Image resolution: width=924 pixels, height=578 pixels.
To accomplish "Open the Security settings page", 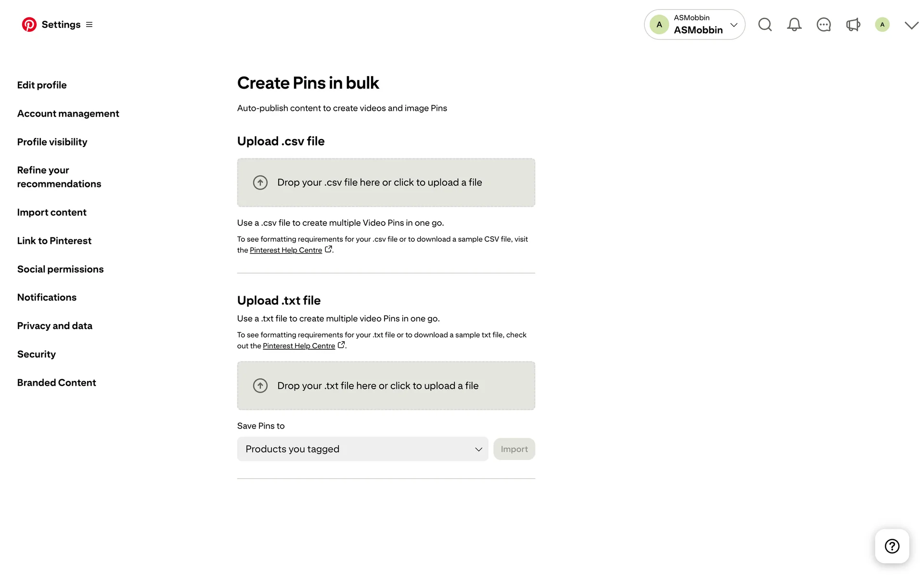I will pyautogui.click(x=37, y=355).
